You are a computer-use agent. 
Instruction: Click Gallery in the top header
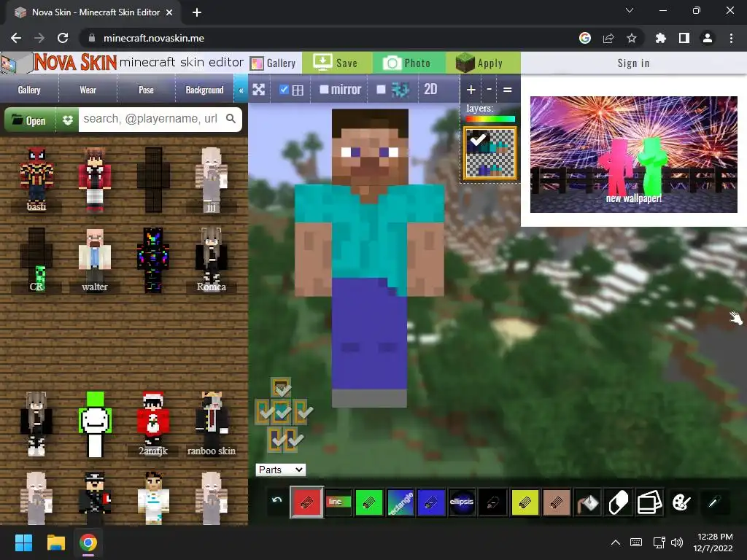click(x=274, y=63)
